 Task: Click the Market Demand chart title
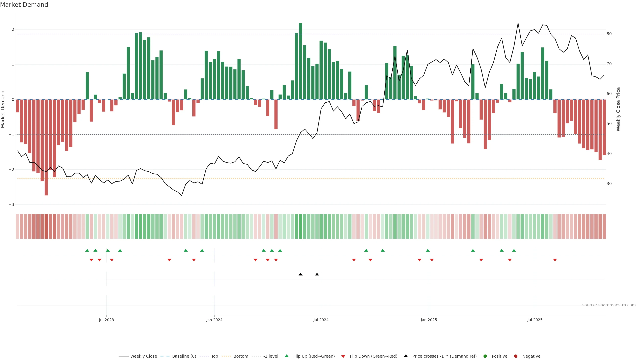point(24,5)
